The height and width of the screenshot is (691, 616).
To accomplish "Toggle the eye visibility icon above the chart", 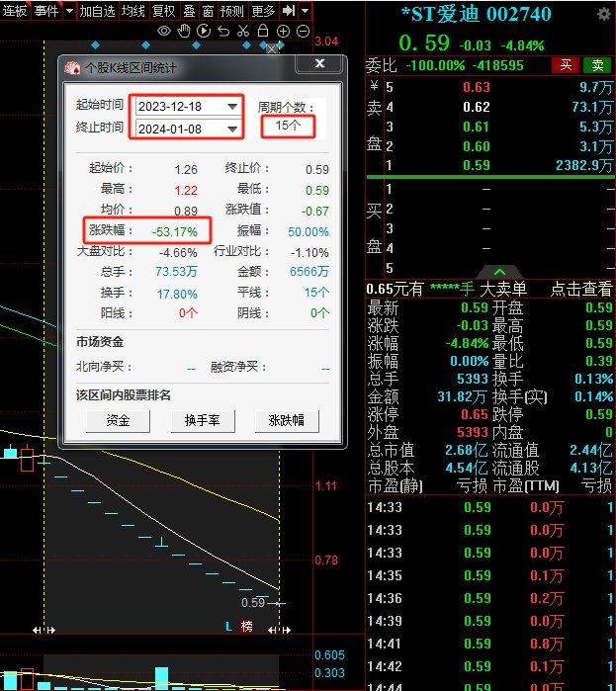I will (x=164, y=31).
